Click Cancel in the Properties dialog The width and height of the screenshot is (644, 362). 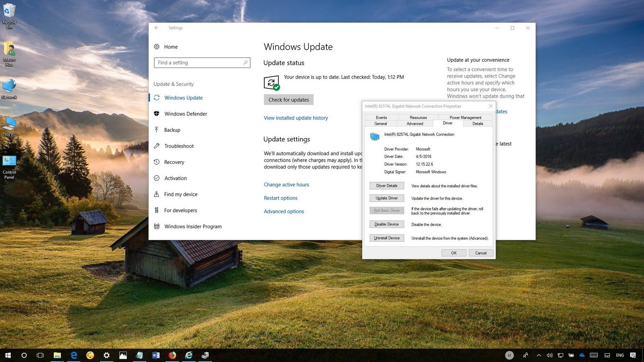tap(481, 253)
